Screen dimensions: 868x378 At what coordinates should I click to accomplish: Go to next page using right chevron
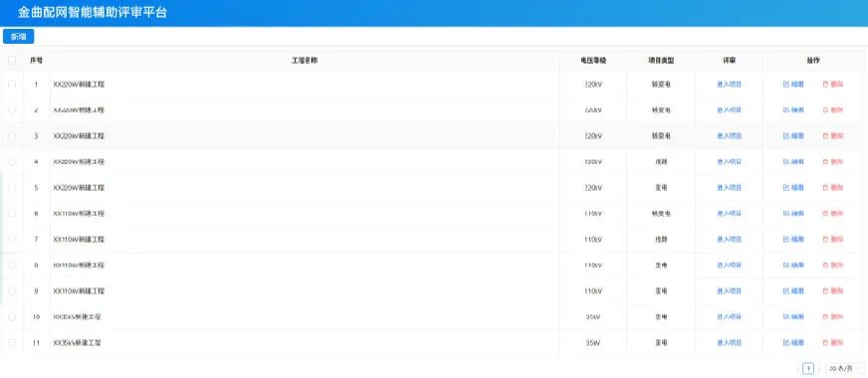[819, 368]
